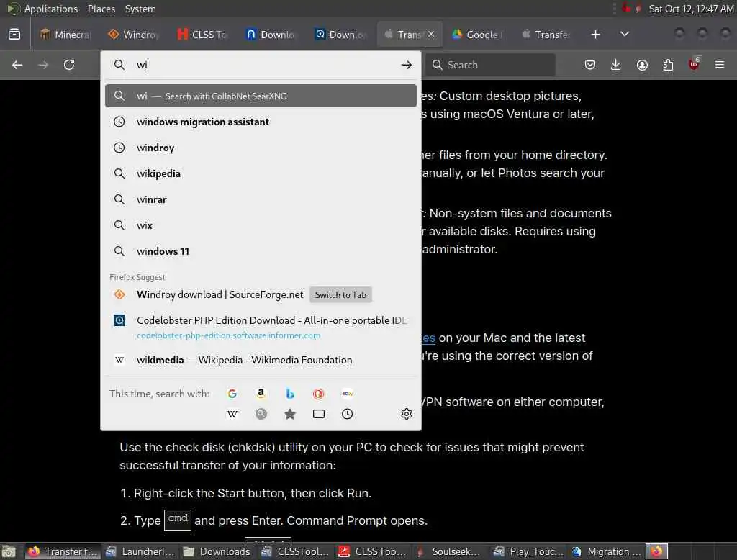Search in Bookmarks with star icon
The height and width of the screenshot is (560, 737).
[289, 414]
